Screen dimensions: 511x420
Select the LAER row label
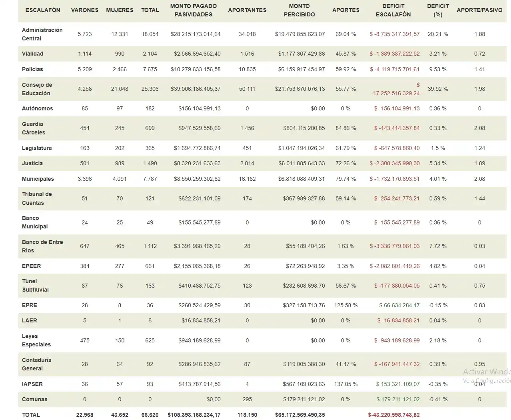click(30, 320)
